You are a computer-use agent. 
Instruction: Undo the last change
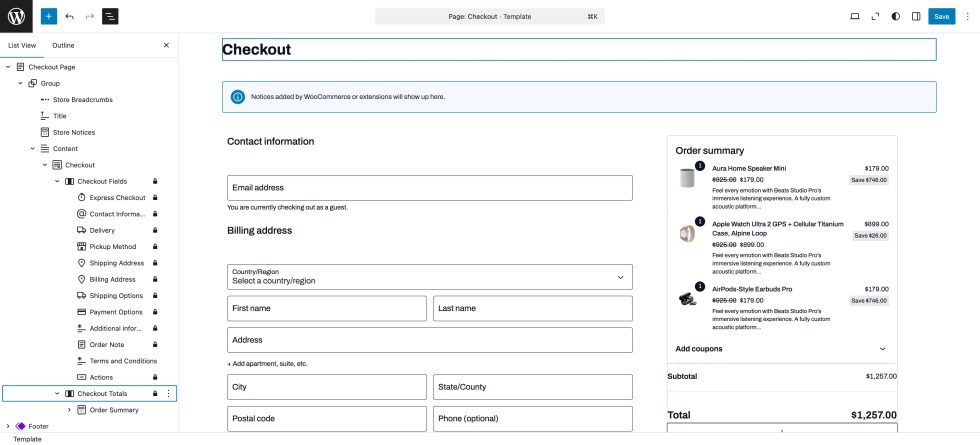(69, 16)
